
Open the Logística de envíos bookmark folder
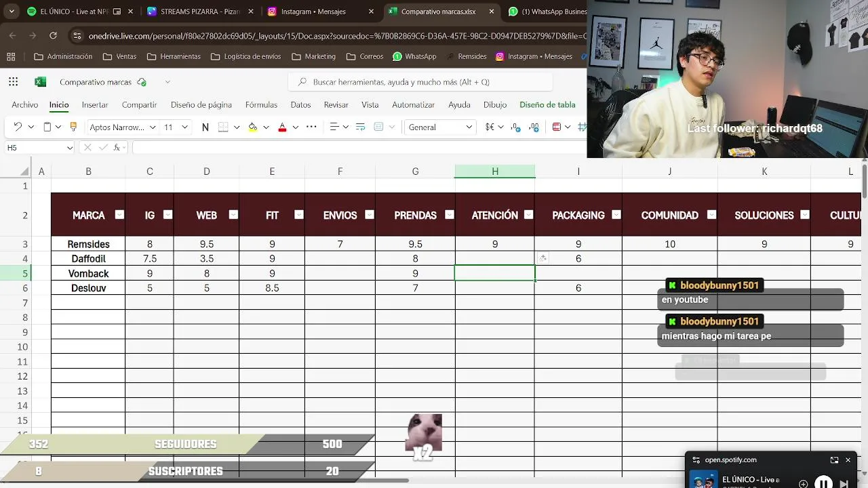[245, 56]
